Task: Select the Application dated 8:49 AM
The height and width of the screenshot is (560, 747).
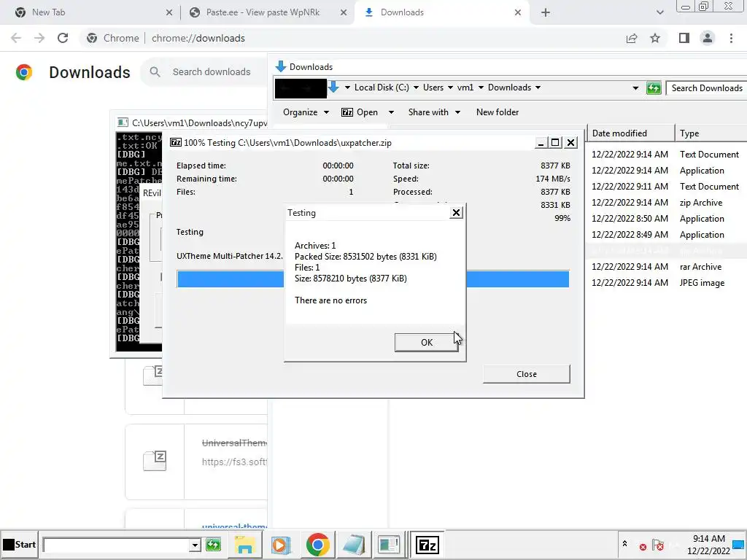Action: [x=667, y=235]
